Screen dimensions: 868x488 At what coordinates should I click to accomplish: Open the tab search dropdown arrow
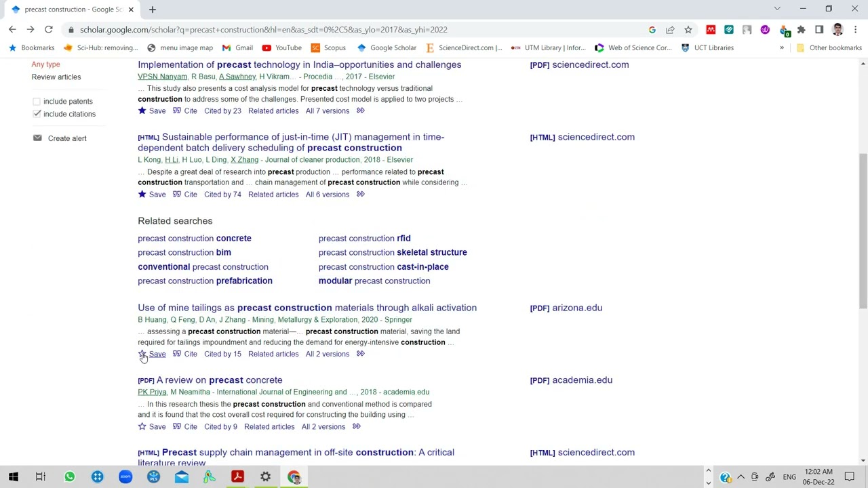[777, 9]
